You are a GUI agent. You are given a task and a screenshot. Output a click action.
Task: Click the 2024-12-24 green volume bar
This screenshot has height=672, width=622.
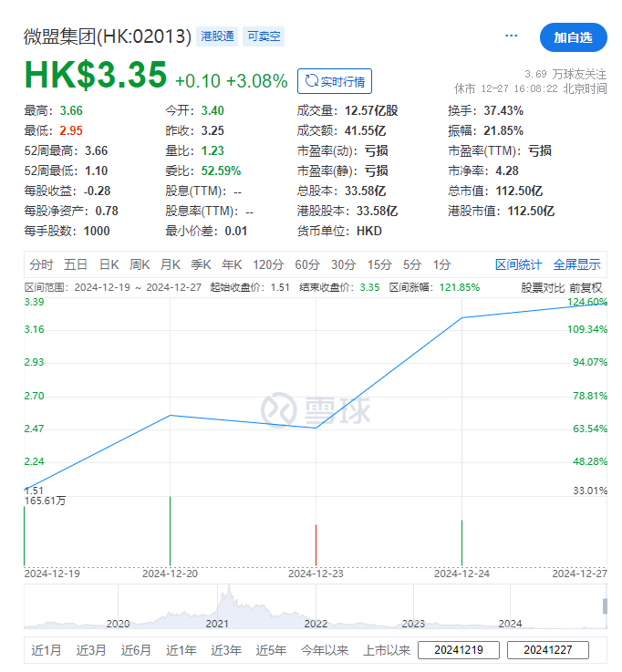pos(461,543)
